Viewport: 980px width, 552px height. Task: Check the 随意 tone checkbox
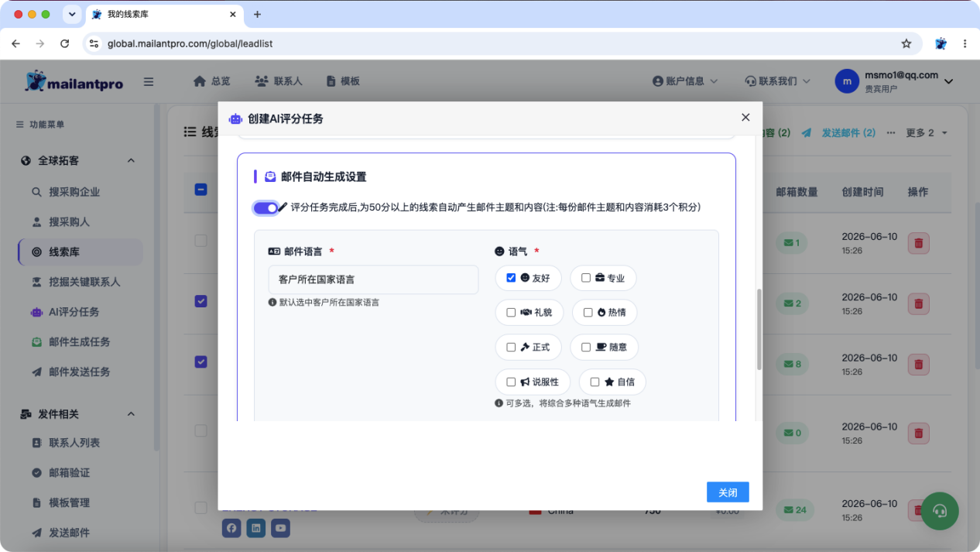coord(586,348)
